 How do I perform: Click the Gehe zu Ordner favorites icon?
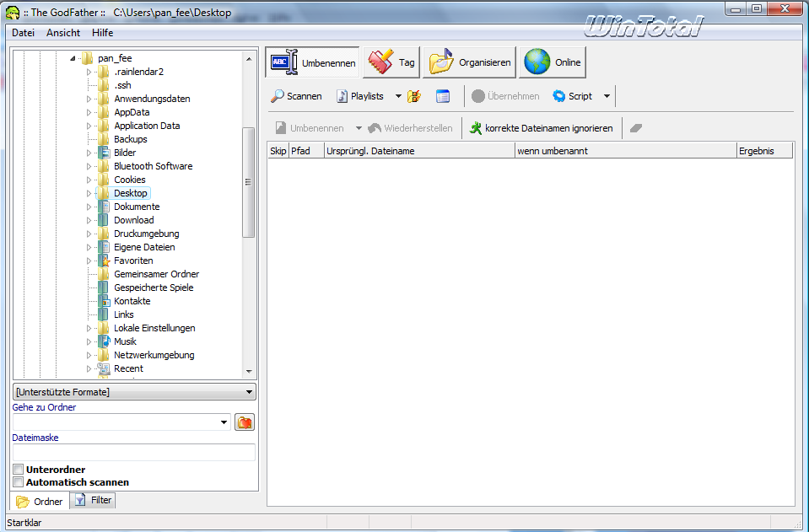[245, 422]
